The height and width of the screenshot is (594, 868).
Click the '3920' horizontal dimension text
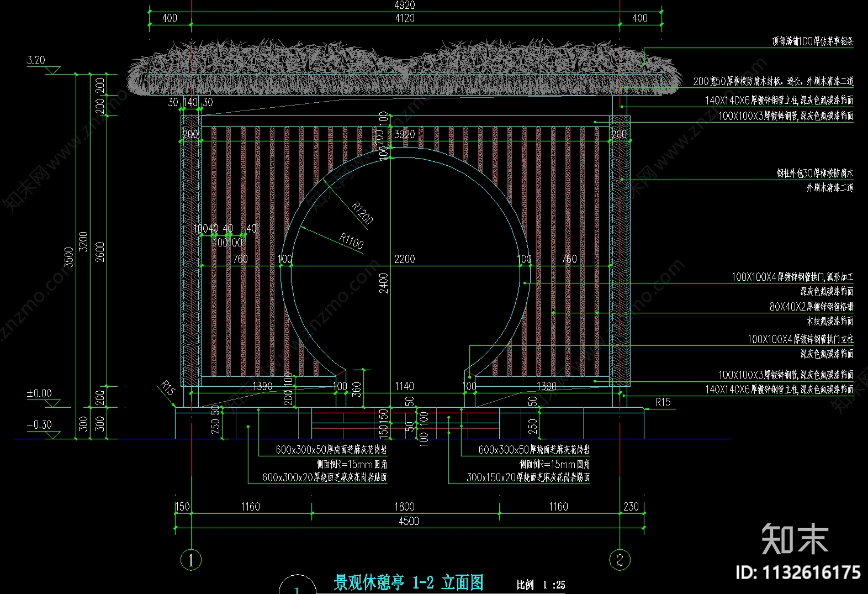pos(404,134)
